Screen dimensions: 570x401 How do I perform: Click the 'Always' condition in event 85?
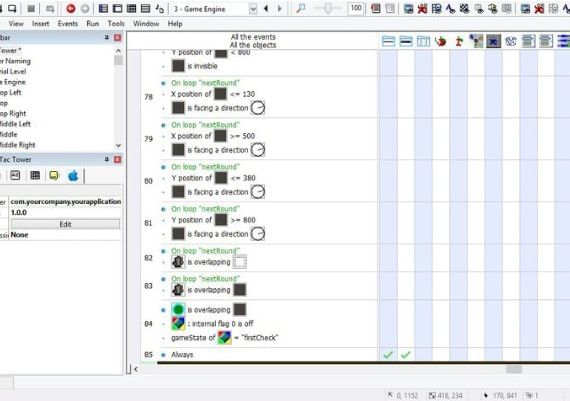tap(182, 354)
